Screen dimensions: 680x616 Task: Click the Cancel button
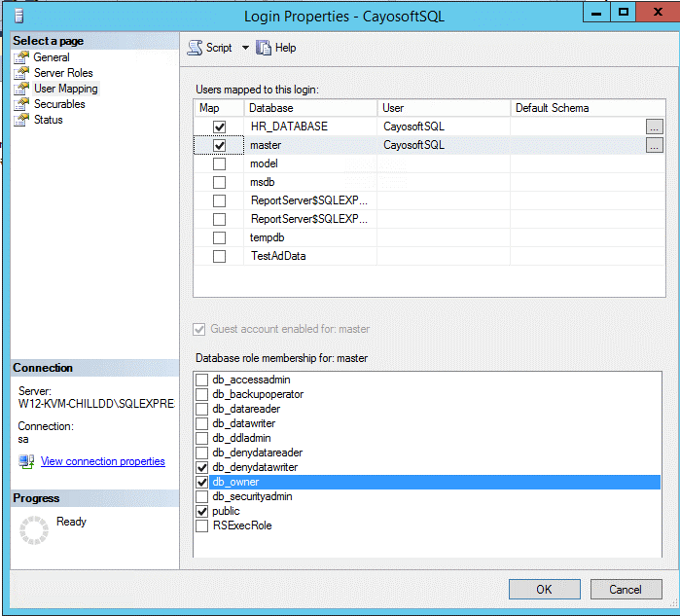pos(626,589)
